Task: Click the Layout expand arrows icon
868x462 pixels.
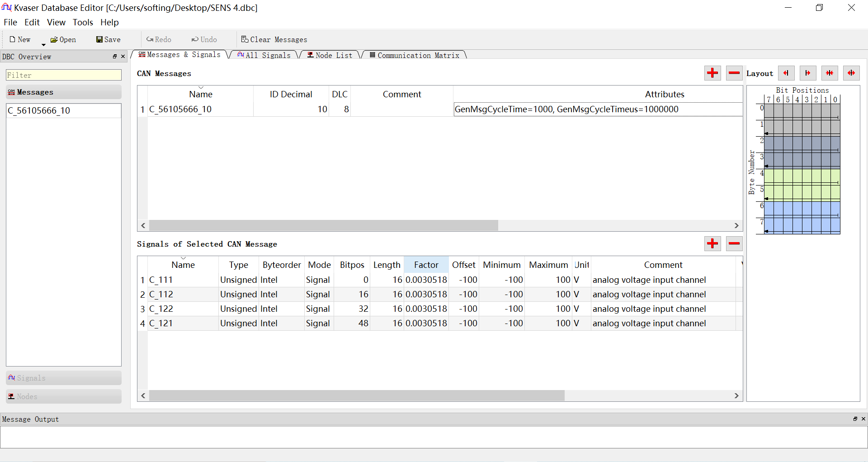Action: (x=851, y=73)
